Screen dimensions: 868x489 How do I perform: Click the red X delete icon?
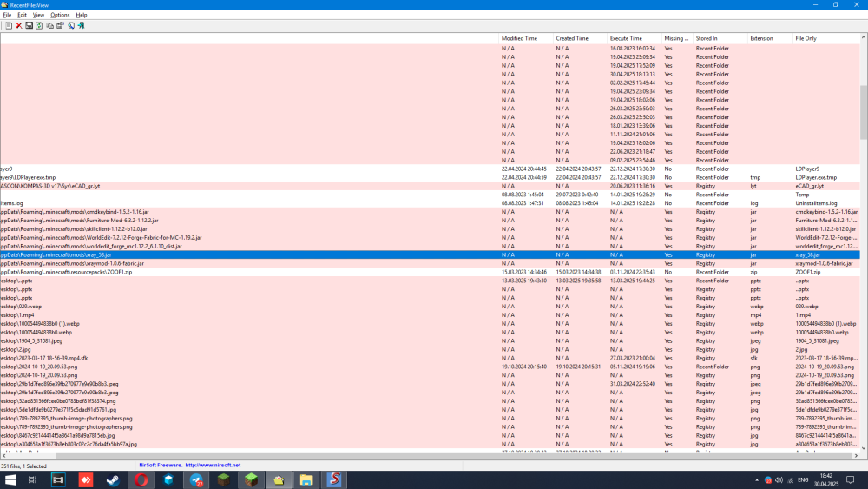19,25
